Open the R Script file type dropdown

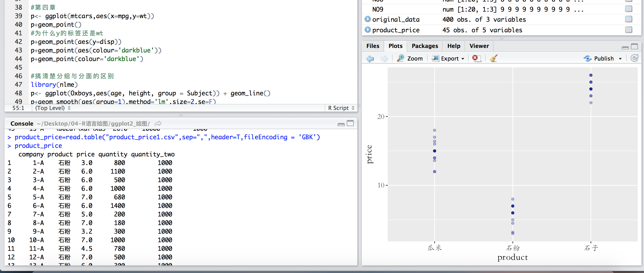coord(340,108)
